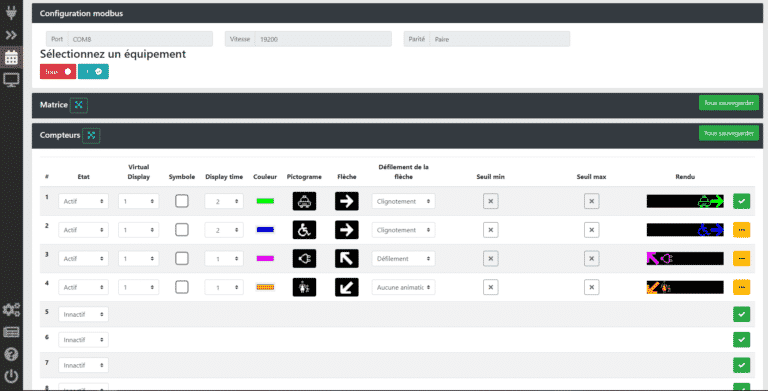Toggle row 4 Seuil max checkbox

click(x=591, y=287)
